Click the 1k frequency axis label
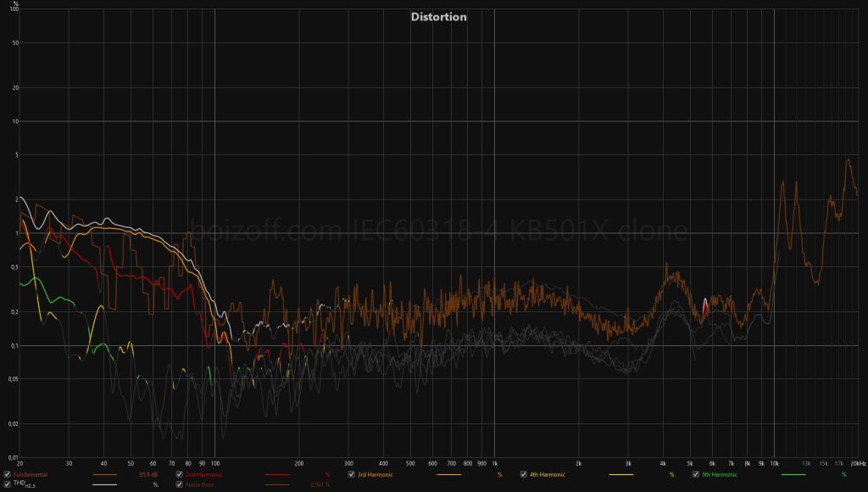868x492 pixels. [494, 463]
